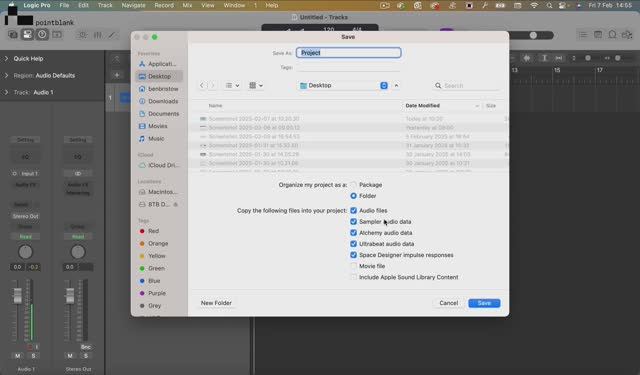Click New Folder button
This screenshot has width=640, height=375.
216,303
